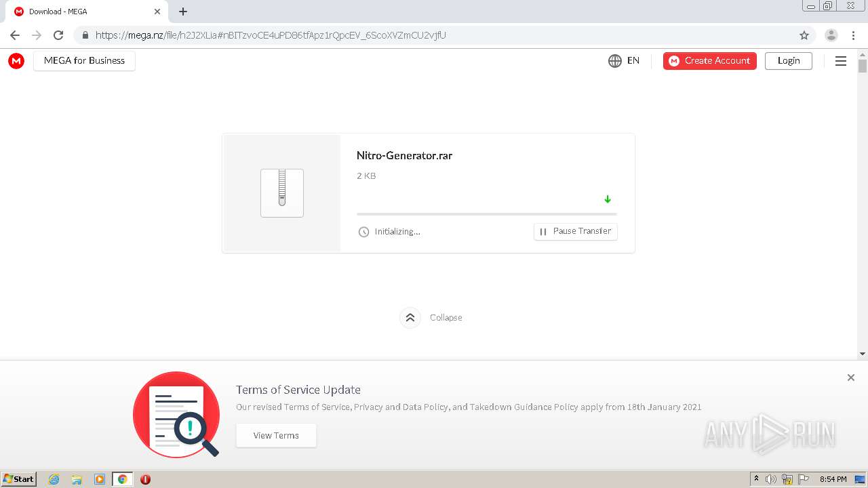Go back in browser history
868x488 pixels.
point(15,35)
